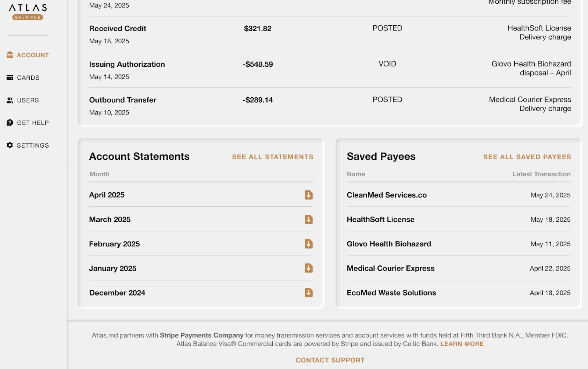This screenshot has width=588, height=369.
Task: Click the EcoMed Waste Solutions payee
Action: (x=391, y=293)
